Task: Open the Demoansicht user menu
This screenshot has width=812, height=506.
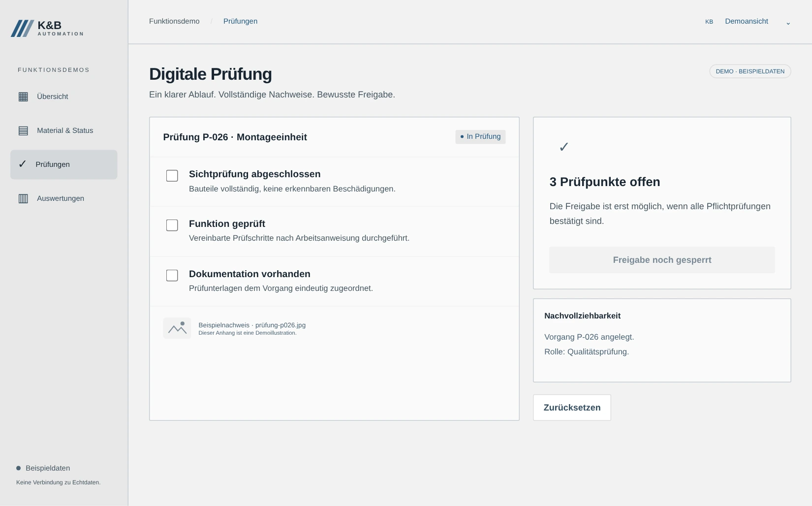Action: tap(748, 22)
